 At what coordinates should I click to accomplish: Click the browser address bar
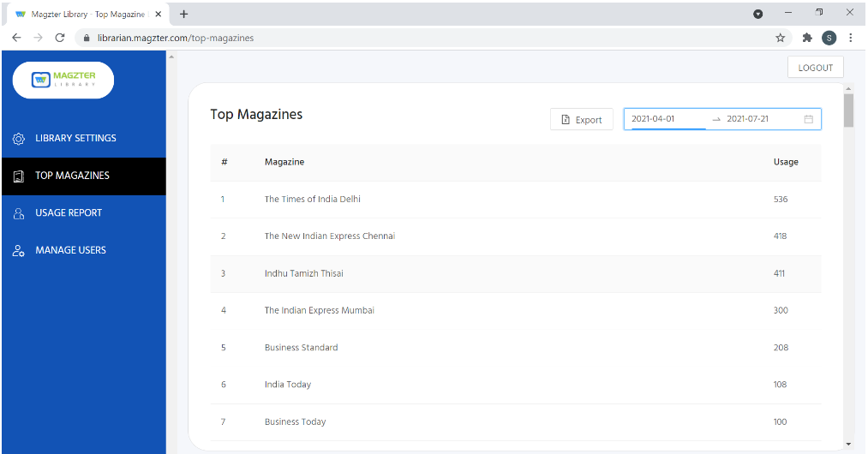pos(432,39)
